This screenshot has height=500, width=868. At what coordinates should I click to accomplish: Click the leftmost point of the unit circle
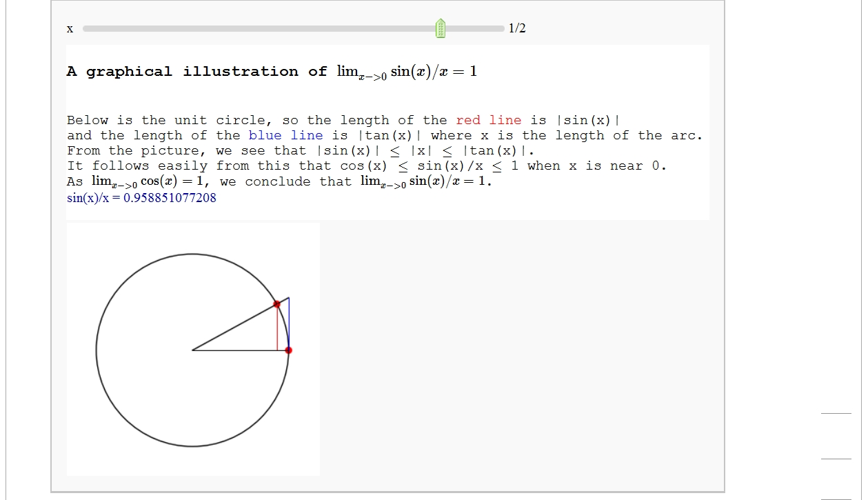(97, 350)
